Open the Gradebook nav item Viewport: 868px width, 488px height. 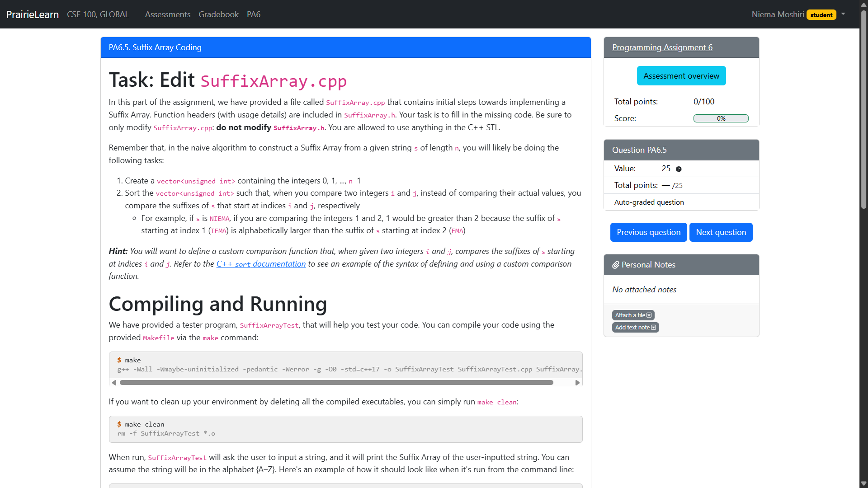click(x=218, y=14)
